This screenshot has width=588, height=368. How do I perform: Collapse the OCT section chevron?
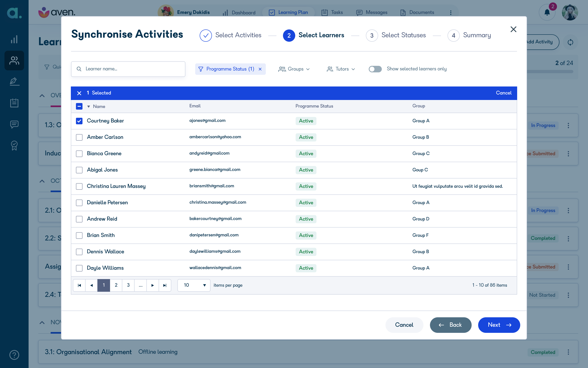42,181
